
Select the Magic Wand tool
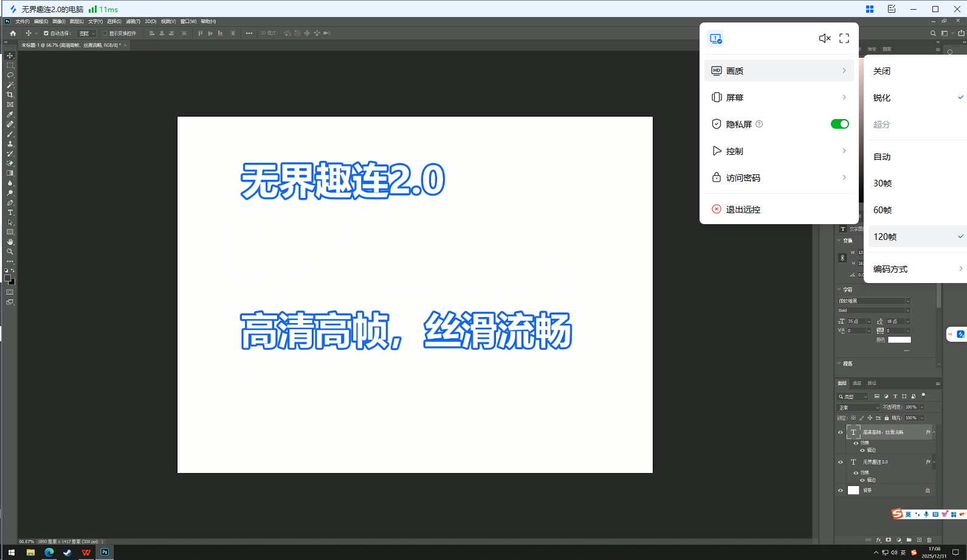click(10, 85)
